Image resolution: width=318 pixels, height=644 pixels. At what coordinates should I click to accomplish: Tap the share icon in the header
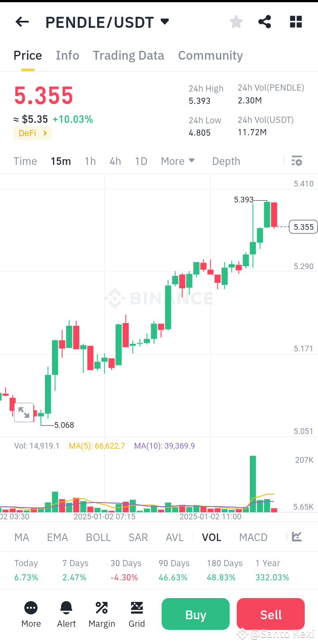[x=265, y=21]
